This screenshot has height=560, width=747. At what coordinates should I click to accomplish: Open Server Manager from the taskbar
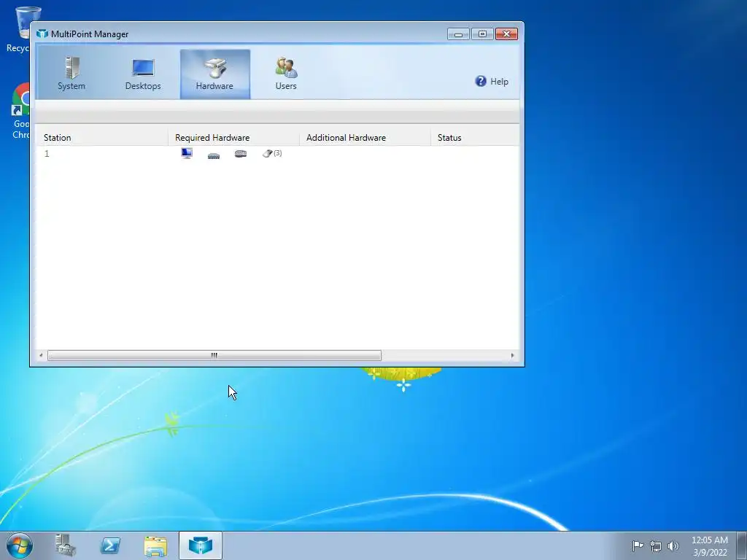(x=65, y=545)
